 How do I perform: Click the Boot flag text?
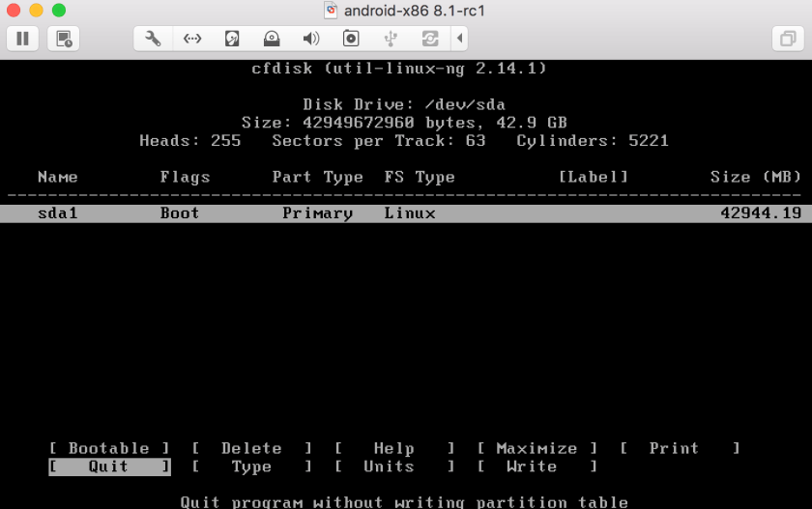[x=179, y=213]
